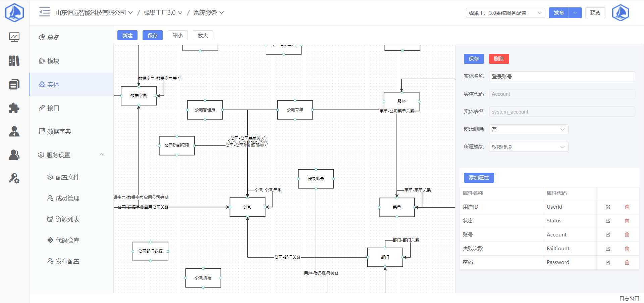Edit the 状态 attribute row

(x=608, y=221)
